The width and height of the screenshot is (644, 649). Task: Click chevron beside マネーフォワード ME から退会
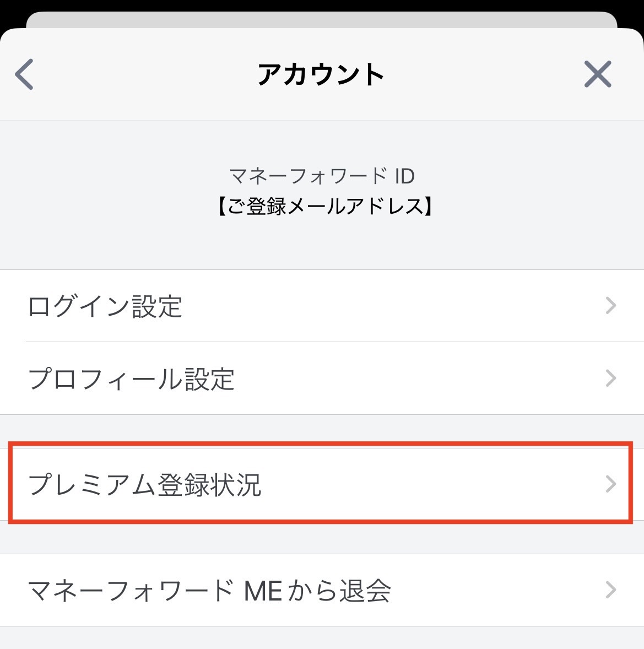click(x=611, y=590)
